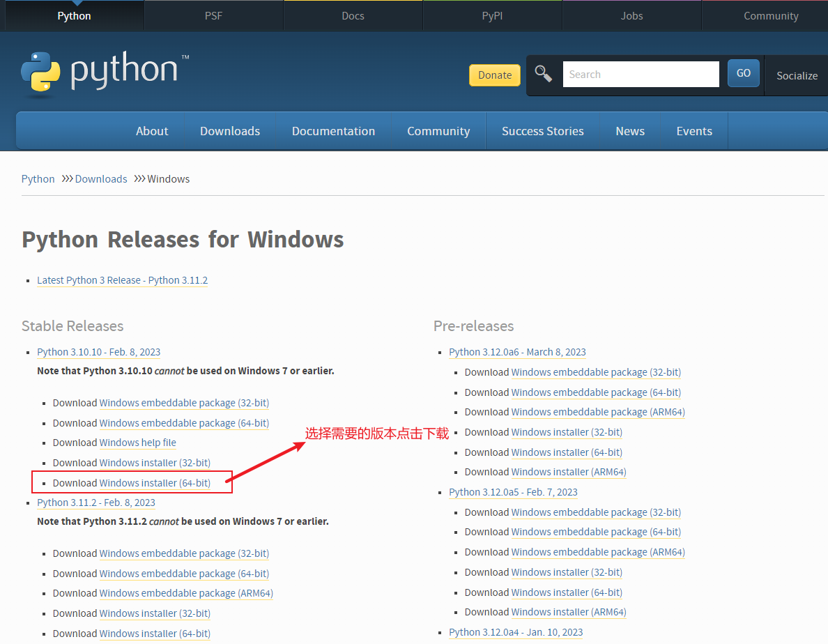Click the Downloads breadcrumb link
828x644 pixels.
pyautogui.click(x=101, y=179)
